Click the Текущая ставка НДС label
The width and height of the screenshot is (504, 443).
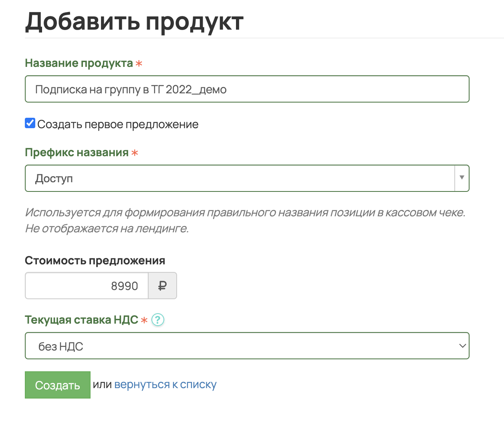tap(81, 320)
